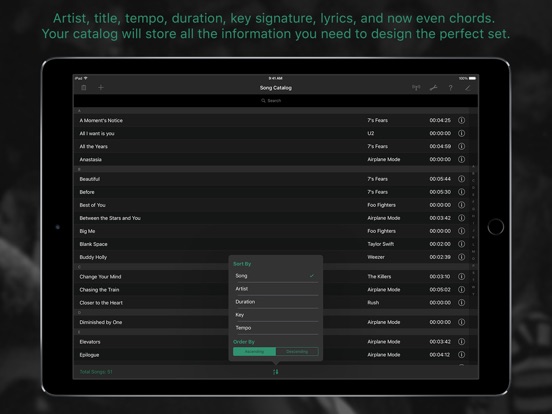Open info for A Moment's Notice

click(x=462, y=120)
